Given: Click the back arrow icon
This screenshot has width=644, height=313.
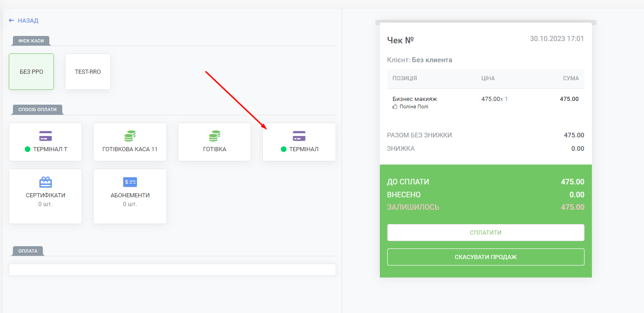Looking at the screenshot, I should pyautogui.click(x=12, y=21).
